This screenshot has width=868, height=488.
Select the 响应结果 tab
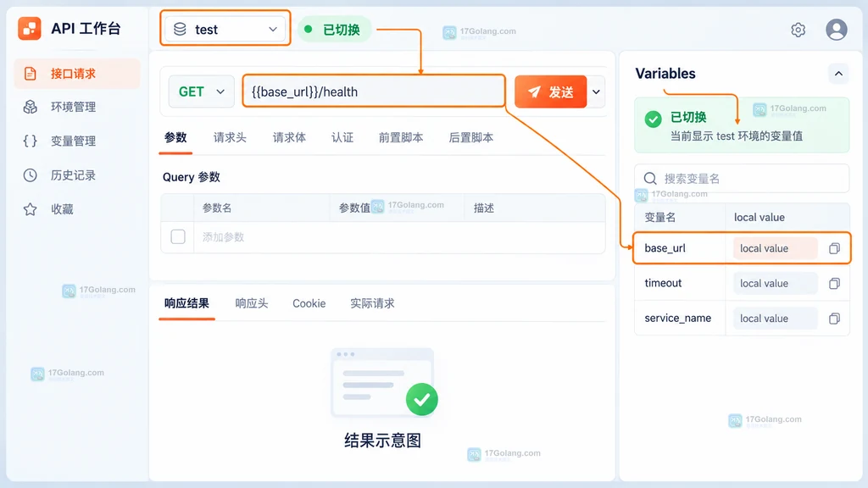[x=186, y=304]
